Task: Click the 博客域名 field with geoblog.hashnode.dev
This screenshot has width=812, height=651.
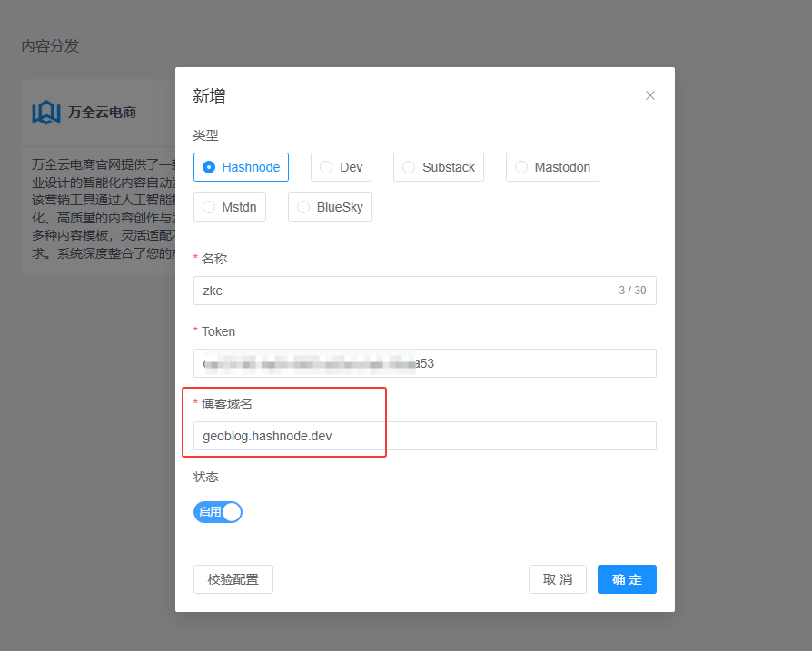Action: coord(424,436)
